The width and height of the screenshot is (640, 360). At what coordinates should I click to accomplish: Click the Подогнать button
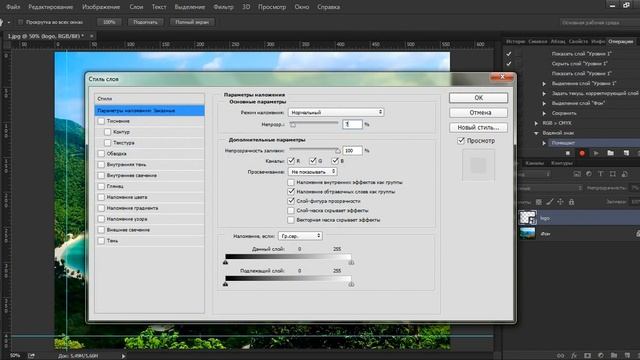[x=145, y=22]
